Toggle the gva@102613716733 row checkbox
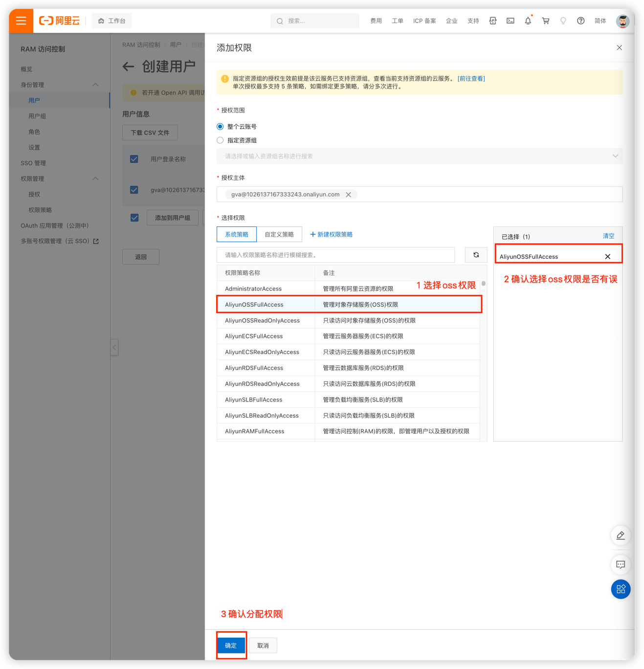This screenshot has height=669, width=644. click(134, 190)
